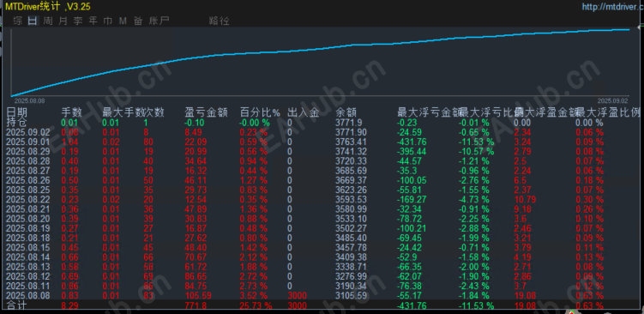644x314 pixels.
Task: Click the 771.8 total profit value
Action: pyautogui.click(x=196, y=305)
